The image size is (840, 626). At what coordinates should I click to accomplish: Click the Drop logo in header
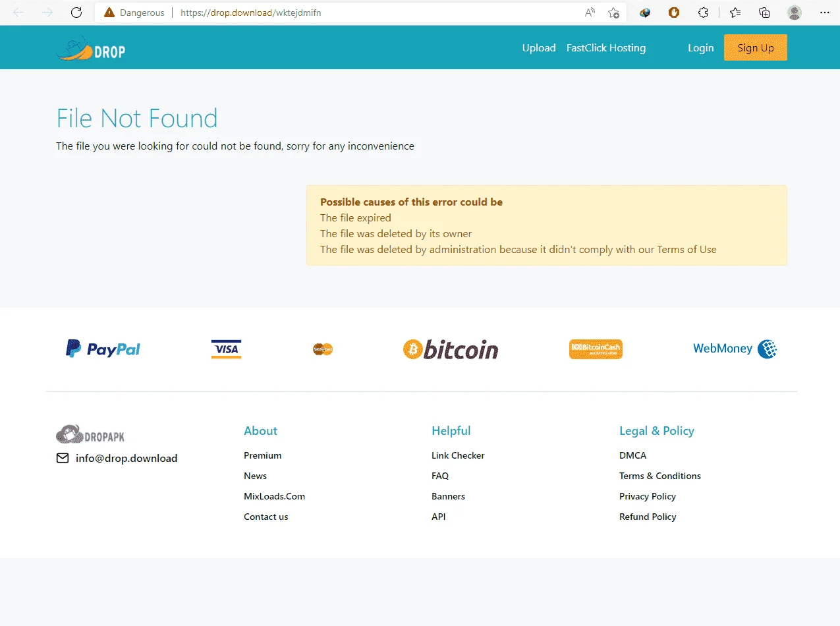[91, 49]
